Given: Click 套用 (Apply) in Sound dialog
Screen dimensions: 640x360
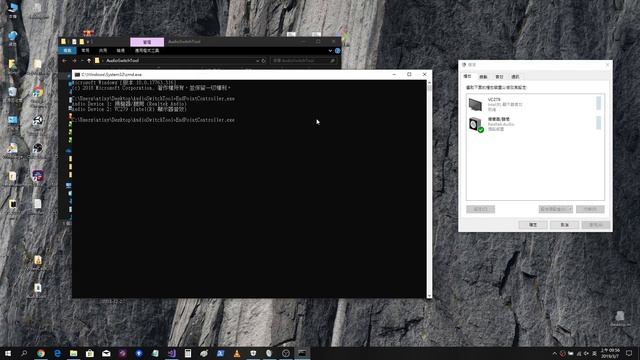Looking at the screenshot, I should 596,225.
